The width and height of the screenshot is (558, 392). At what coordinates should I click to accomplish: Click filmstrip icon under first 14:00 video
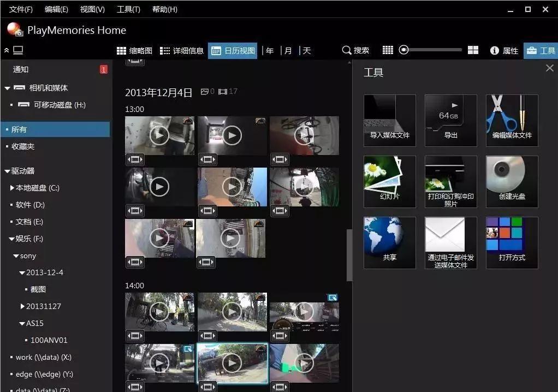(x=135, y=336)
